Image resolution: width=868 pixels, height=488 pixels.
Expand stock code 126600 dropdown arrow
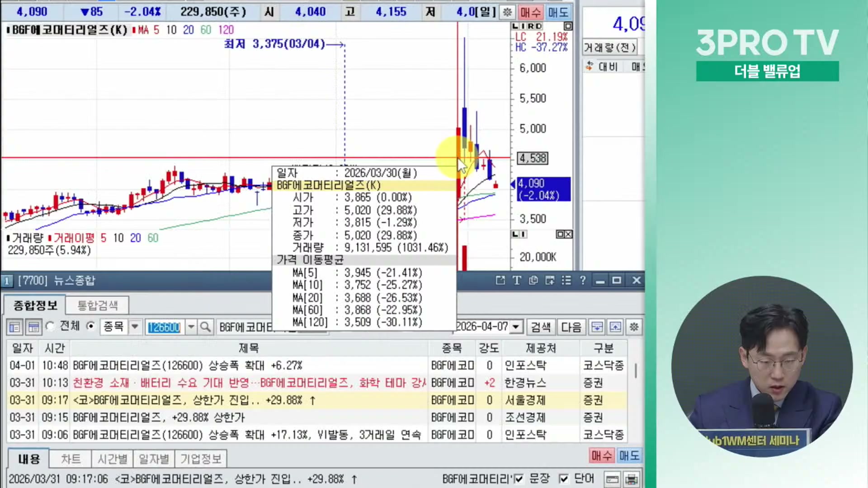tap(191, 327)
